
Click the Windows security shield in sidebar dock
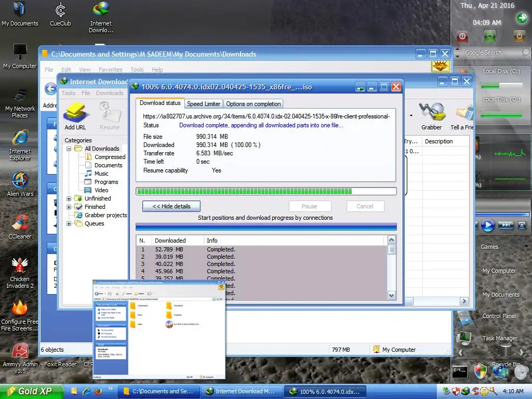(480, 371)
